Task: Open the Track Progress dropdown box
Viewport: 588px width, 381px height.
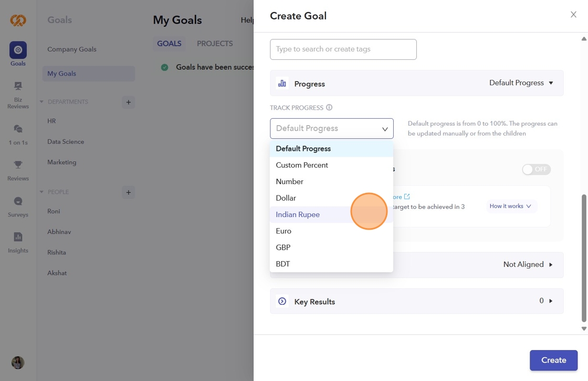Action: [x=331, y=129]
